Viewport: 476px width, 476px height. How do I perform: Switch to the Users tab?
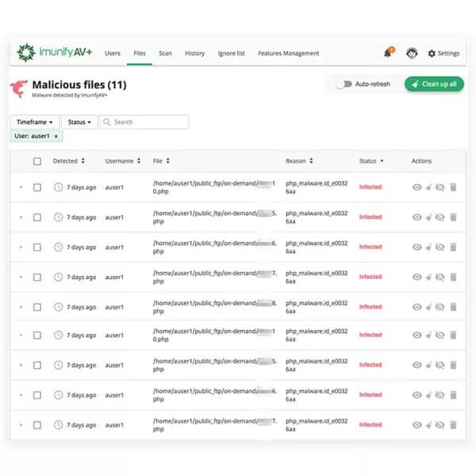113,53
